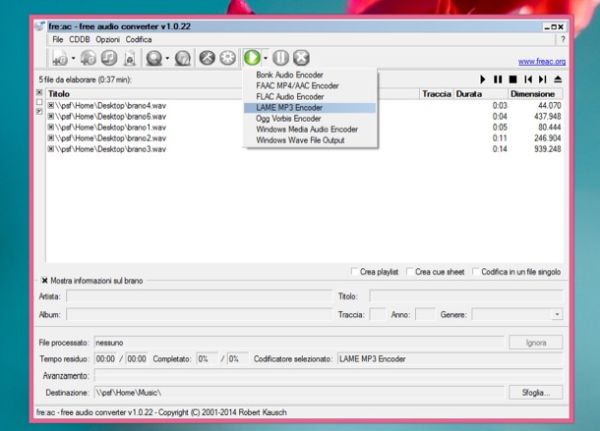Image resolution: width=600 pixels, height=431 pixels.
Task: Click the Sfoglia... button
Action: coord(535,392)
